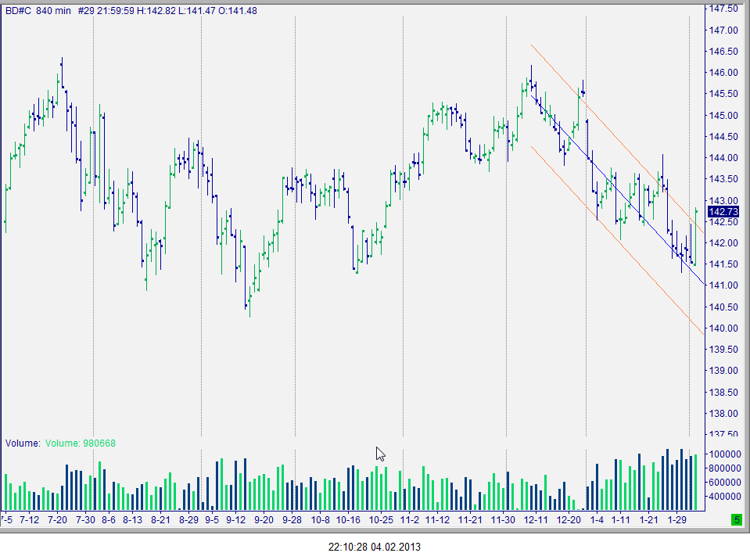Click the 143.00 price axis label

pyautogui.click(x=723, y=200)
